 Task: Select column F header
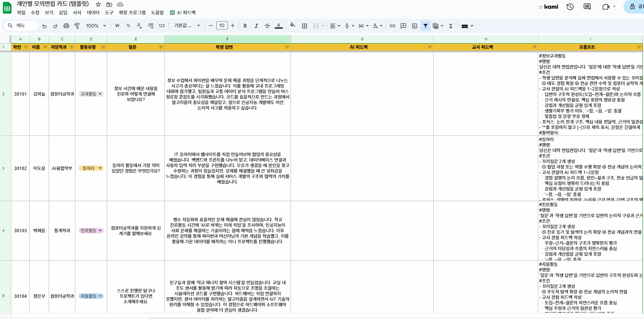click(x=228, y=39)
